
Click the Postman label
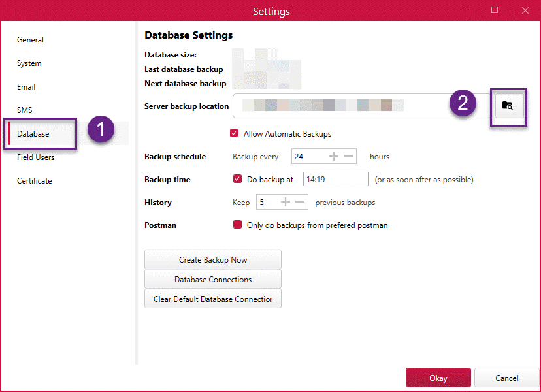160,225
